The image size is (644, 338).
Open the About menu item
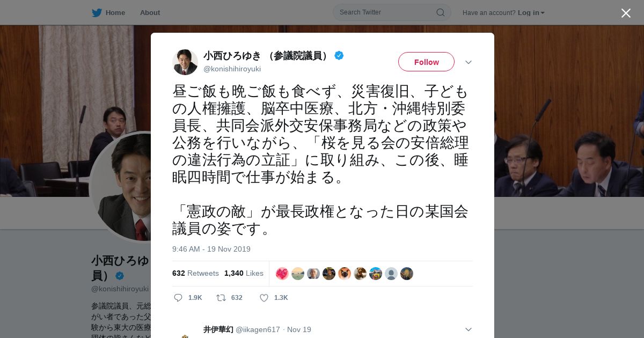pyautogui.click(x=150, y=13)
